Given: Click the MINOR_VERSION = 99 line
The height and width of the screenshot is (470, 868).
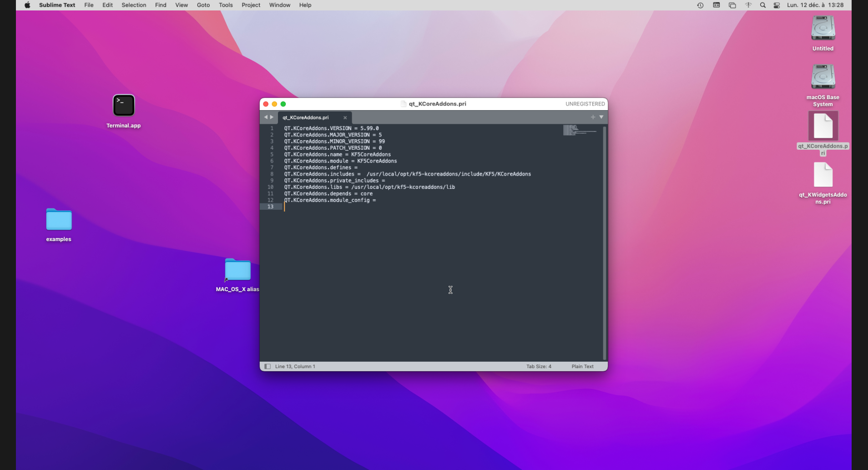Looking at the screenshot, I should [334, 142].
